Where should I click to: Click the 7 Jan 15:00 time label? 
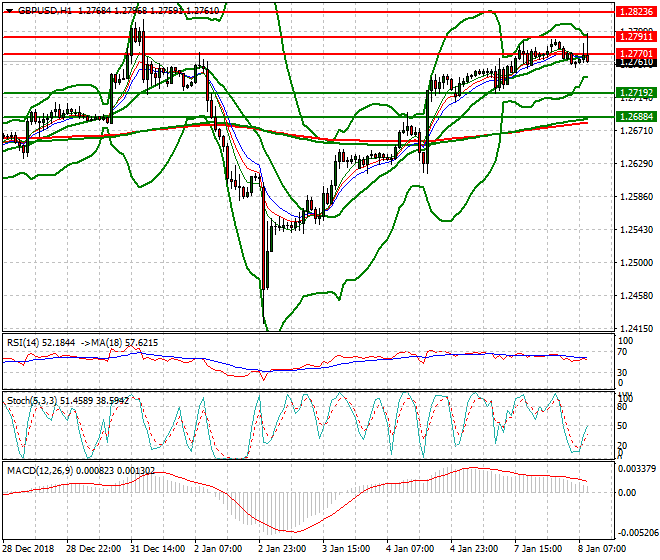pos(538,549)
